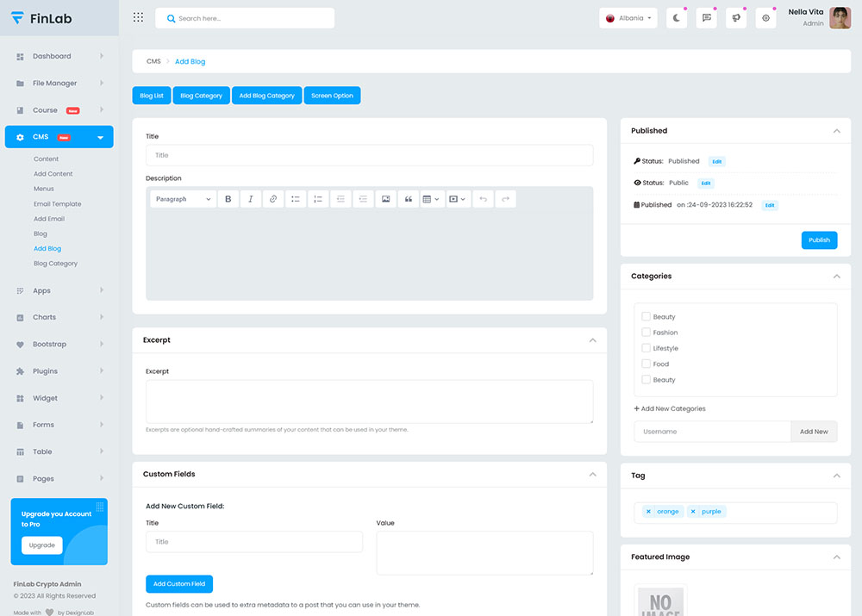
Task: Open the Paragraph style dropdown
Action: [183, 199]
